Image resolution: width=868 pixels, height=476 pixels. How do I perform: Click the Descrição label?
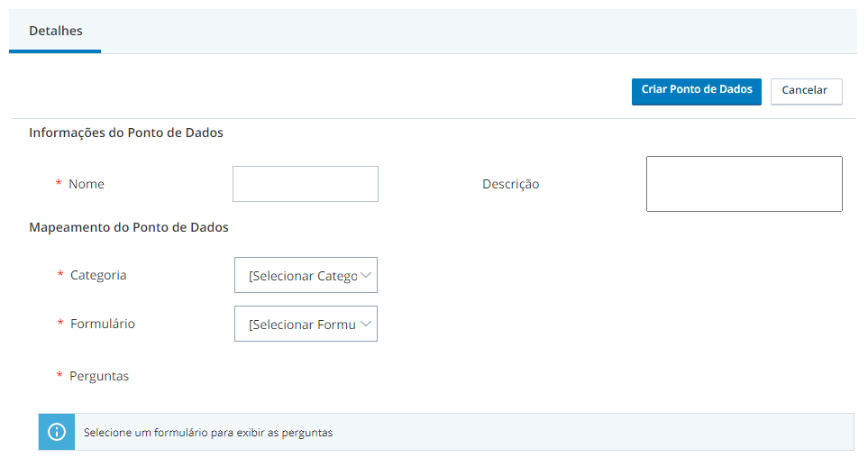510,184
